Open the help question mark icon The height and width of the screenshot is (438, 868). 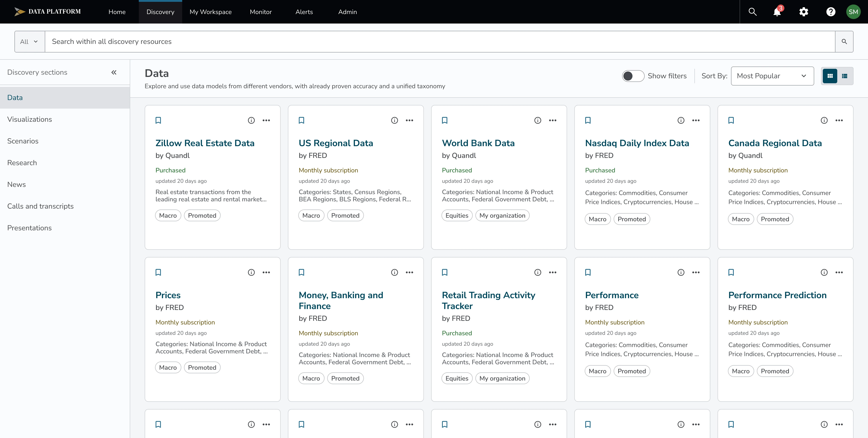pos(831,12)
